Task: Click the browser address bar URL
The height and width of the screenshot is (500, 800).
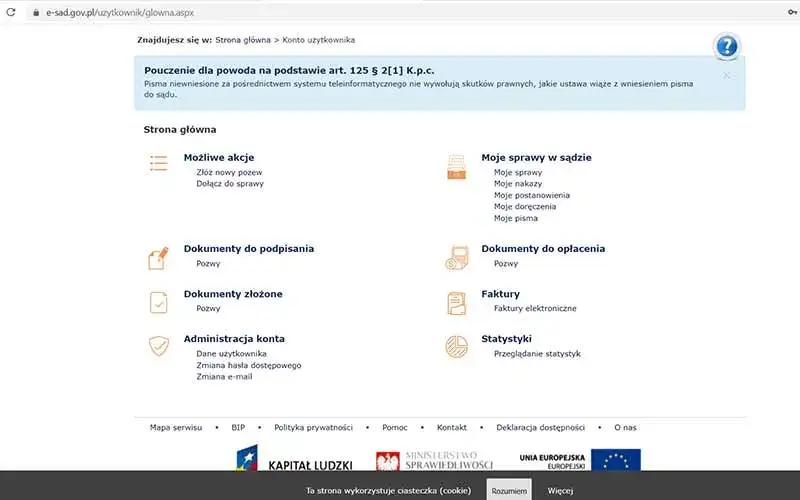Action: [x=120, y=13]
